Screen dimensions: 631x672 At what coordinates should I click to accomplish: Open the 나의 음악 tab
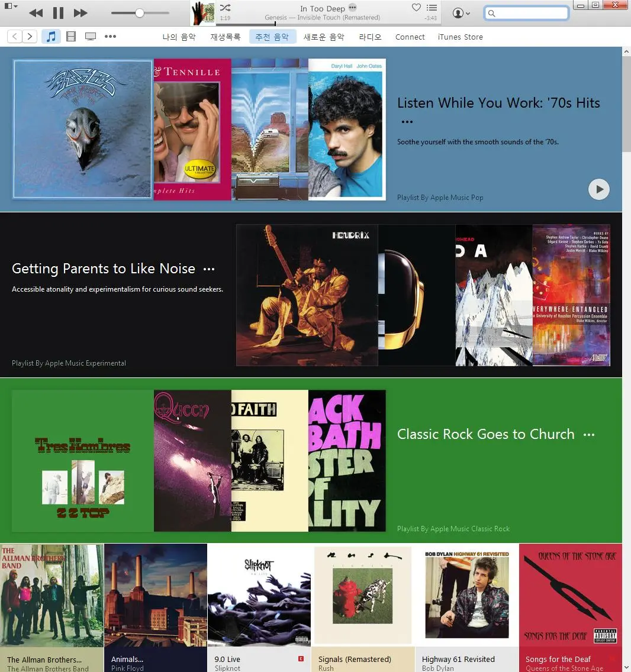point(179,37)
